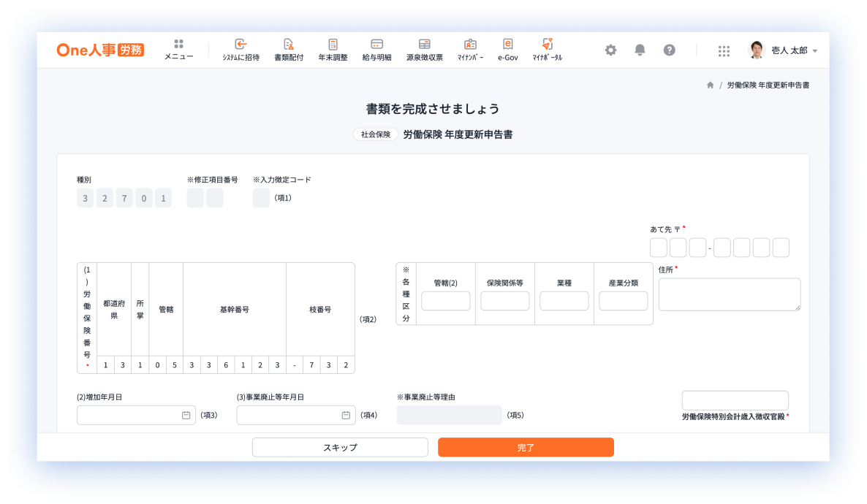The width and height of the screenshot is (867, 504).
Task: Click the 都道府県 header cell
Action: pyautogui.click(x=114, y=310)
